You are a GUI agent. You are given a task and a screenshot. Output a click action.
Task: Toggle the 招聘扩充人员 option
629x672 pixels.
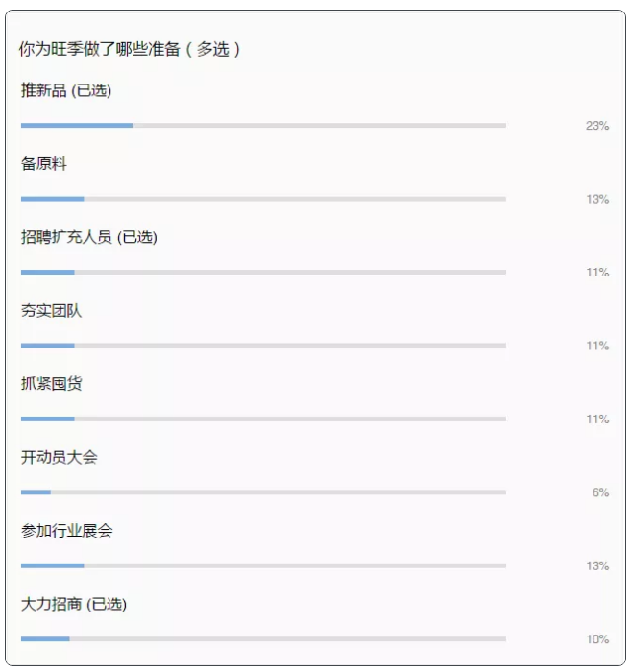(88, 237)
